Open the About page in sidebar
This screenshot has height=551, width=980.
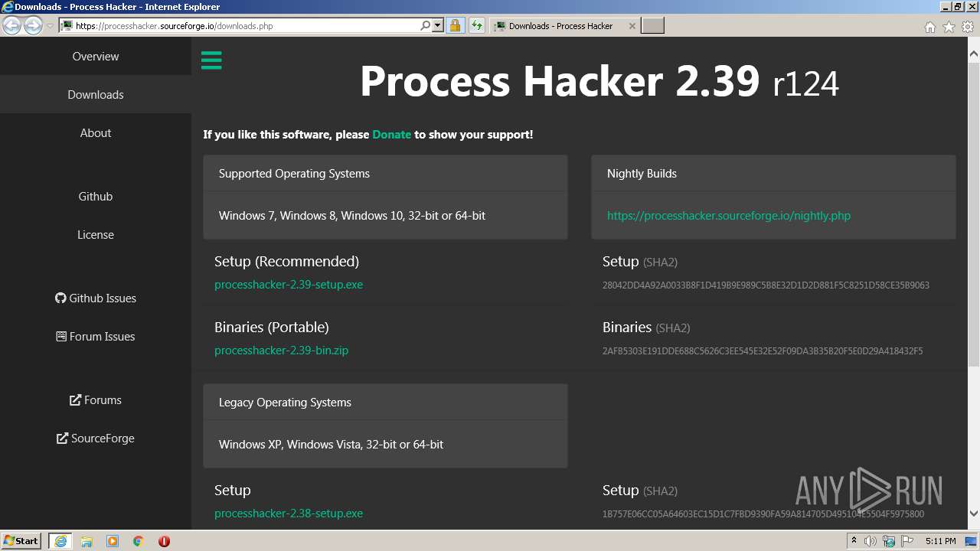(96, 132)
